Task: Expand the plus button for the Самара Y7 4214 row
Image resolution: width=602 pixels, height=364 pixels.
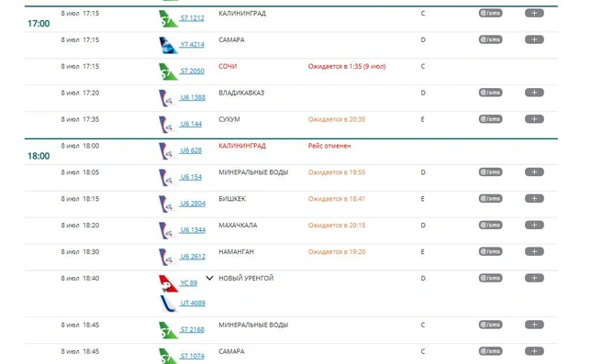Action: pyautogui.click(x=534, y=39)
